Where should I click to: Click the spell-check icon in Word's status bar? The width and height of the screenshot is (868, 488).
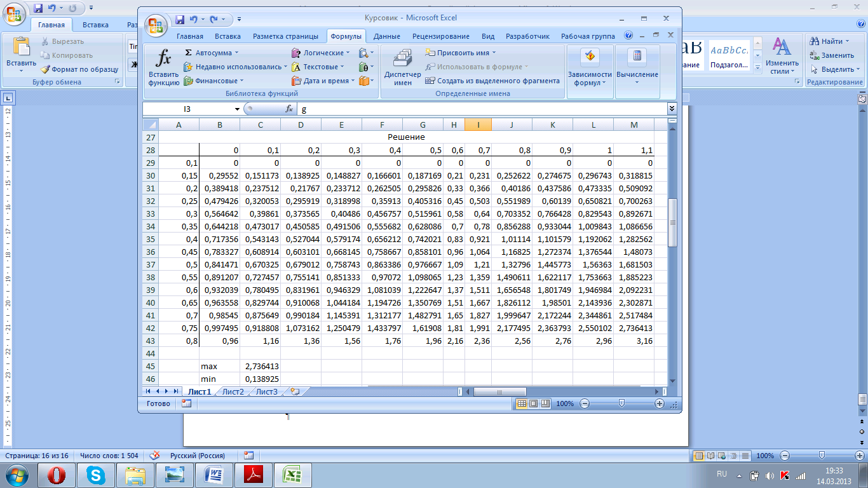[x=154, y=456]
